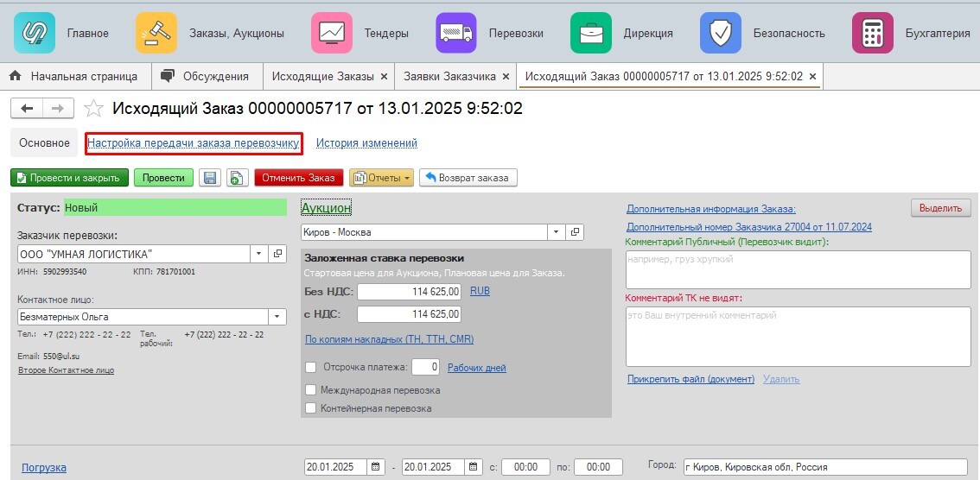Close the Исходящий Заказ 00000005717 tab
Screen dimensions: 980x480
(812, 76)
